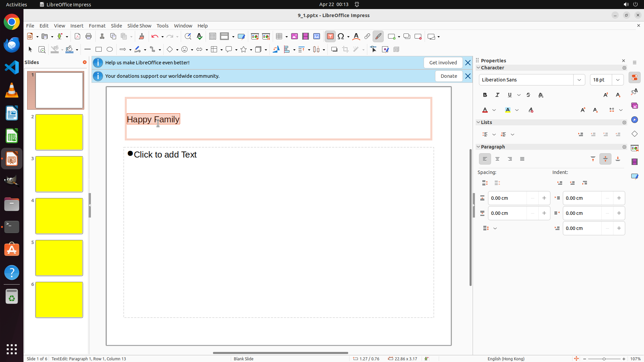Expand the font size dropdown
This screenshot has width=644, height=362.
[x=618, y=80]
